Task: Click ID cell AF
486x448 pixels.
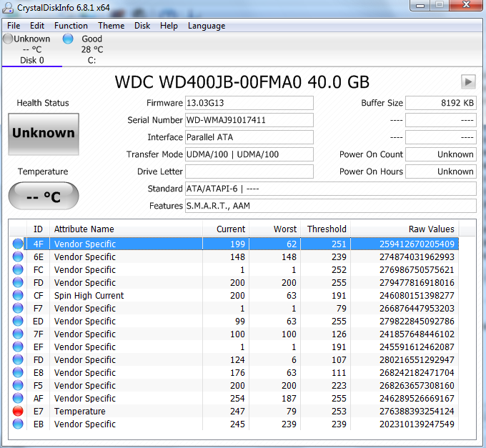Action: [x=38, y=399]
